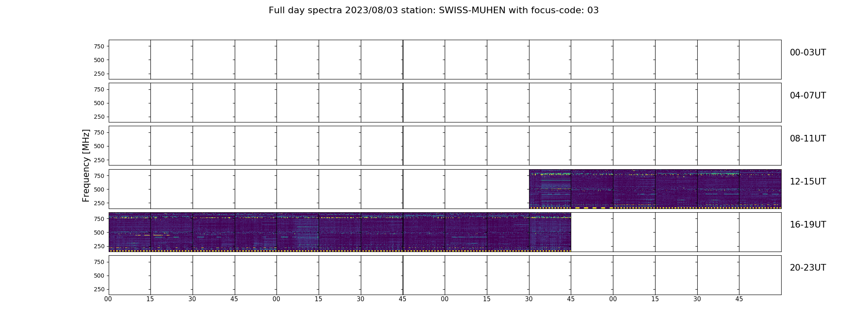Click the 500 tick in the 04-07UT row
The image size is (868, 331).
[99, 103]
